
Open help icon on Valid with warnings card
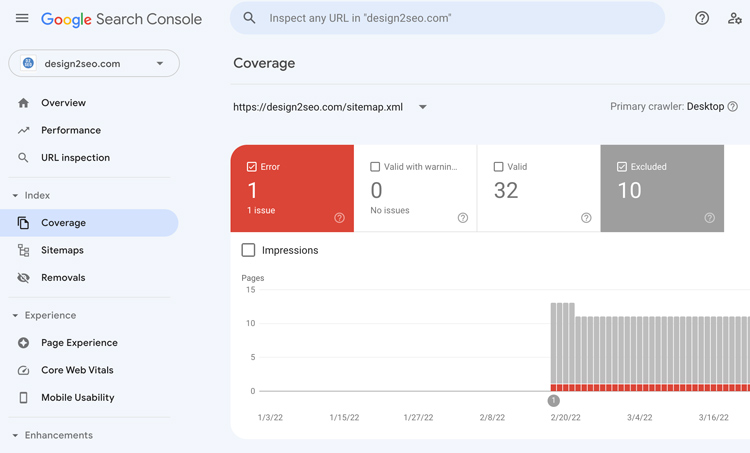point(463,218)
